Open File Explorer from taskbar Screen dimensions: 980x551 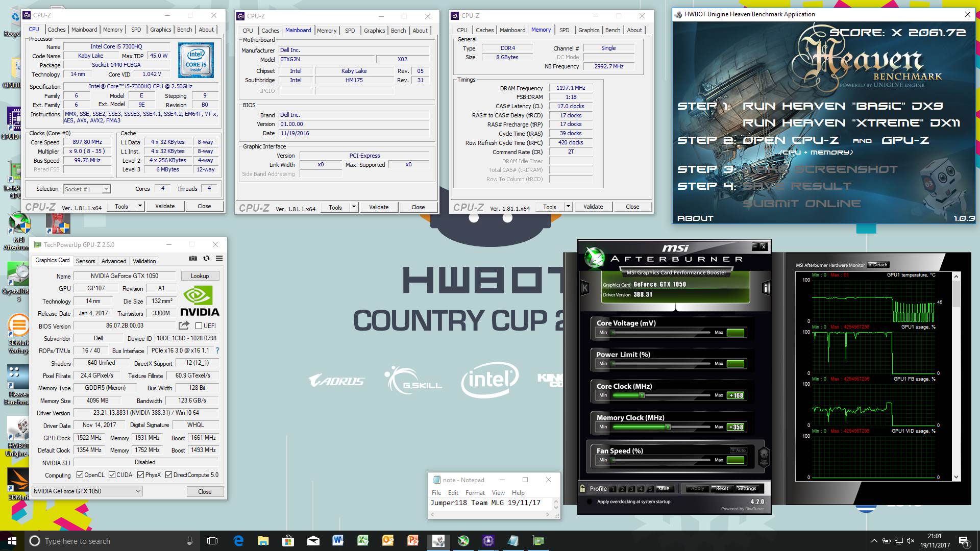pos(263,541)
